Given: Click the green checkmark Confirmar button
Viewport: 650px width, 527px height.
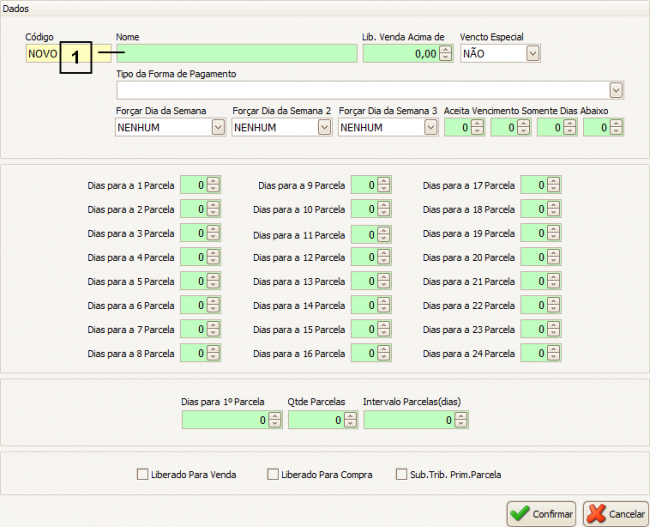Looking at the screenshot, I should click(x=541, y=513).
